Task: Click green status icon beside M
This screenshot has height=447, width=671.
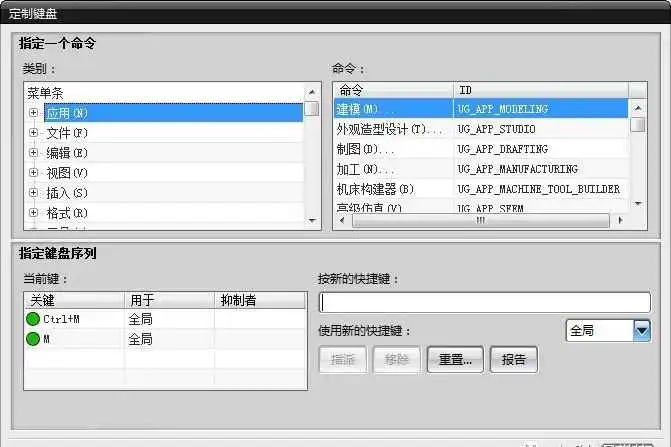Action: coord(33,339)
